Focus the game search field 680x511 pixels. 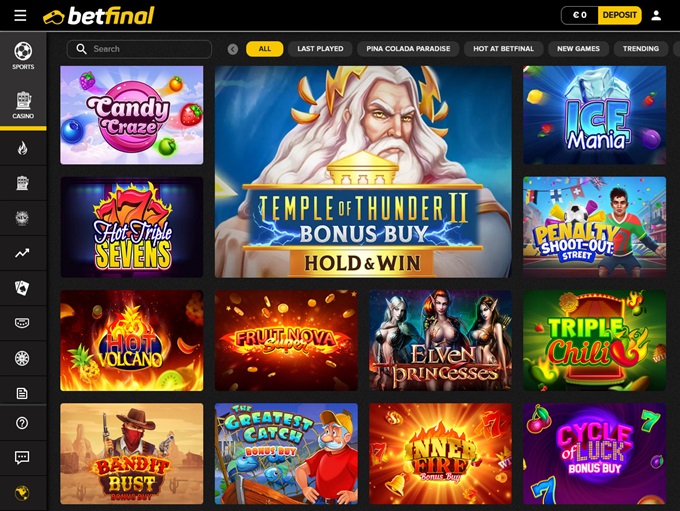click(139, 49)
